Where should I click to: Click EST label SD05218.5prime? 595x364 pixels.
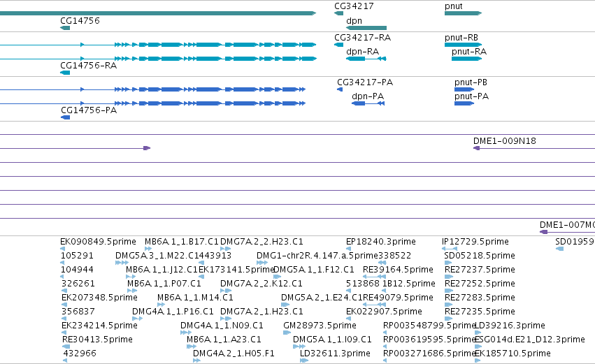click(x=479, y=256)
